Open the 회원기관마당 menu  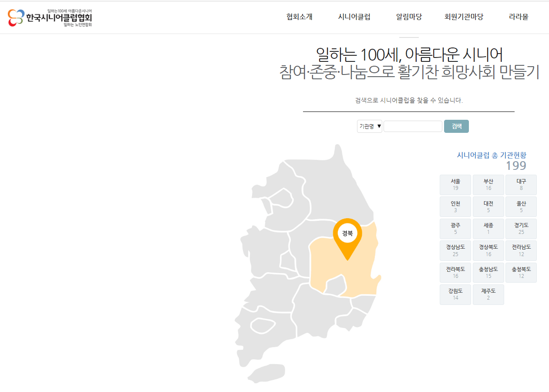464,17
